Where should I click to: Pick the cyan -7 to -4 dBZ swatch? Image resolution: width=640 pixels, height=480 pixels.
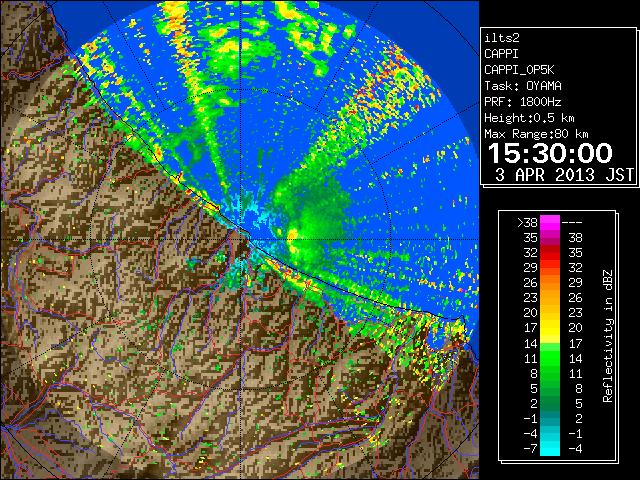(x=550, y=448)
